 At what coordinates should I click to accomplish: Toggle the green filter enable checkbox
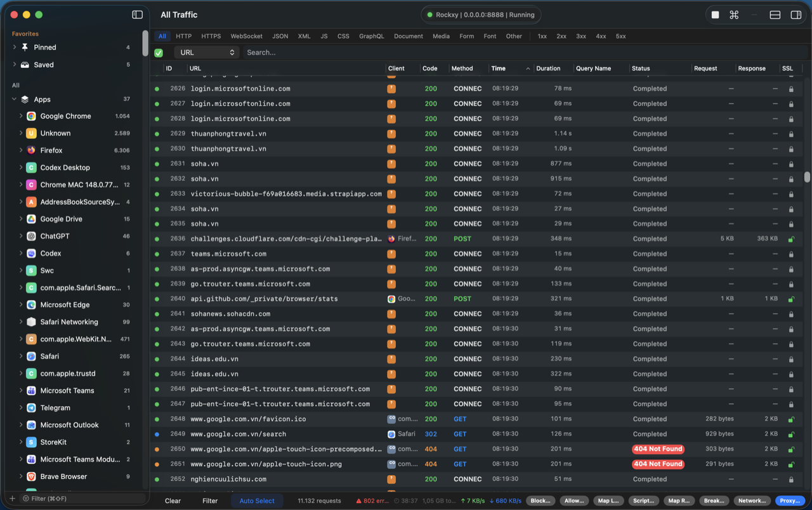(x=159, y=53)
